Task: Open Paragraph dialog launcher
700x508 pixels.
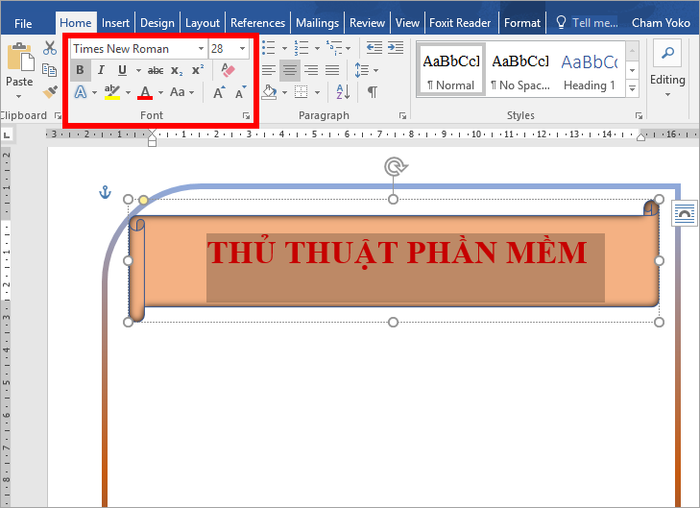Action: pos(403,116)
